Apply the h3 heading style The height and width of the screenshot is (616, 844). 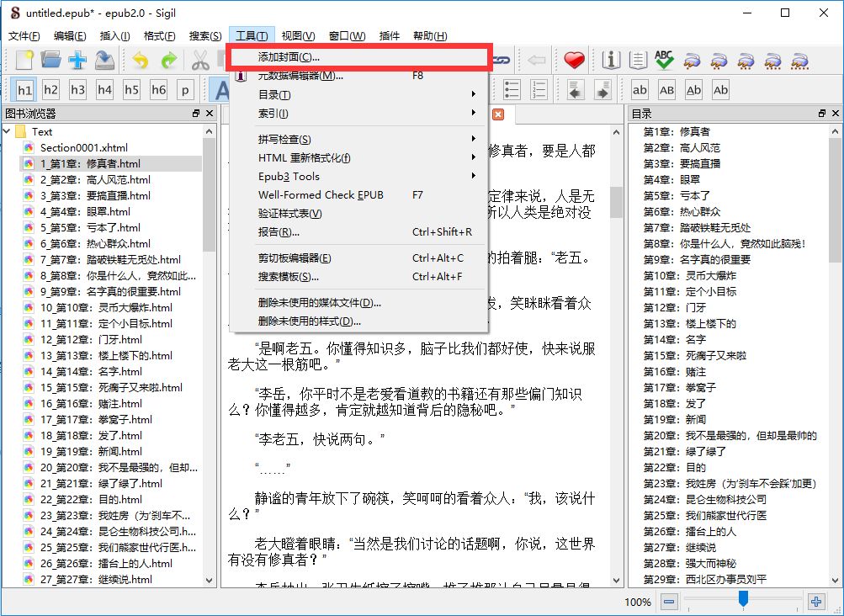[77, 90]
